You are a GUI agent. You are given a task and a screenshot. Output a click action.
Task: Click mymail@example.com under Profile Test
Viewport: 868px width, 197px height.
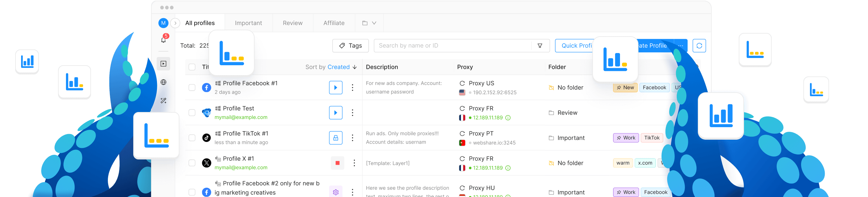pyautogui.click(x=241, y=117)
